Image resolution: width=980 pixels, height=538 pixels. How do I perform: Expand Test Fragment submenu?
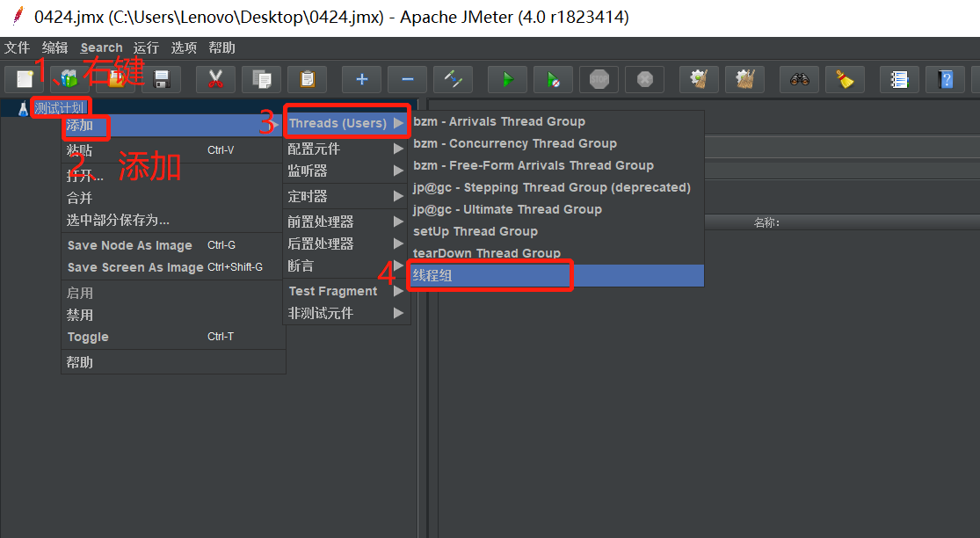coord(347,291)
